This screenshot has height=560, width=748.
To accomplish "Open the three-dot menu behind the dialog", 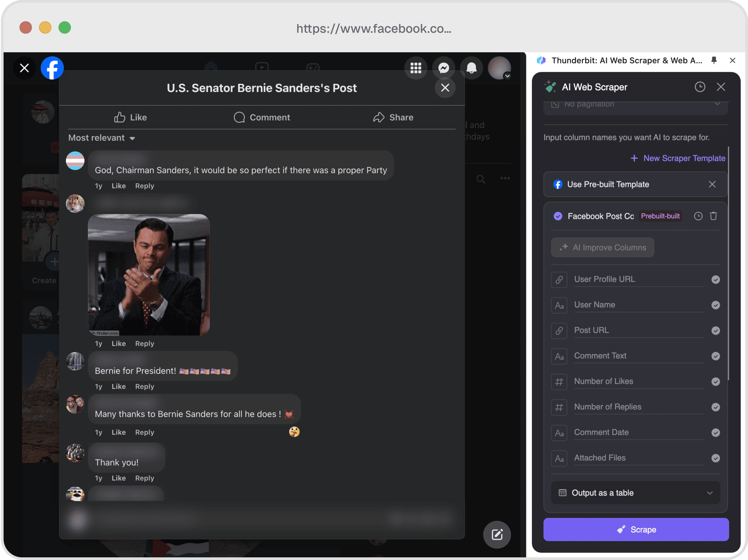I will pyautogui.click(x=505, y=178).
